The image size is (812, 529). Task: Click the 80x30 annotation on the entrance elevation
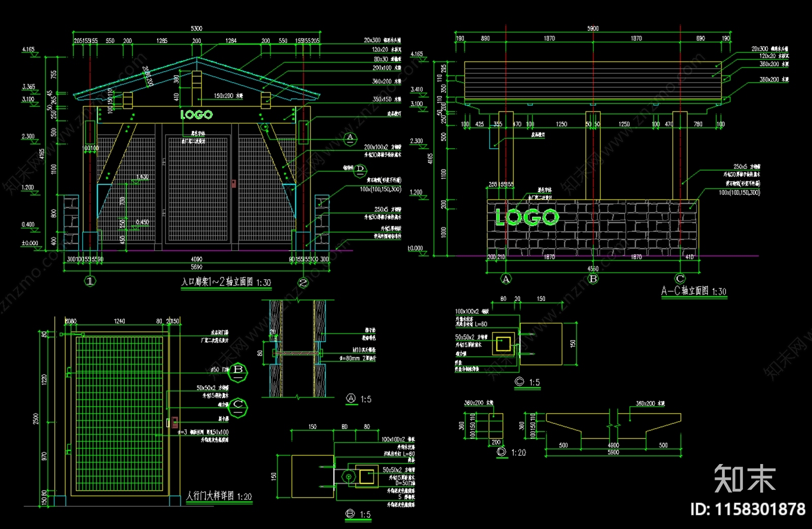pyautogui.click(x=388, y=59)
